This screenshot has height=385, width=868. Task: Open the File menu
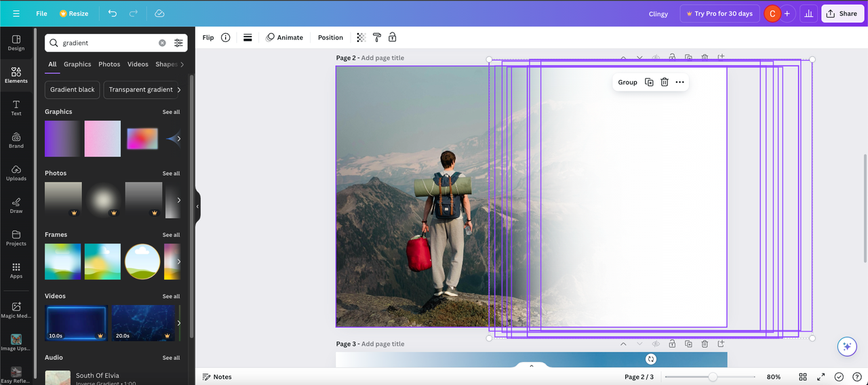(41, 14)
